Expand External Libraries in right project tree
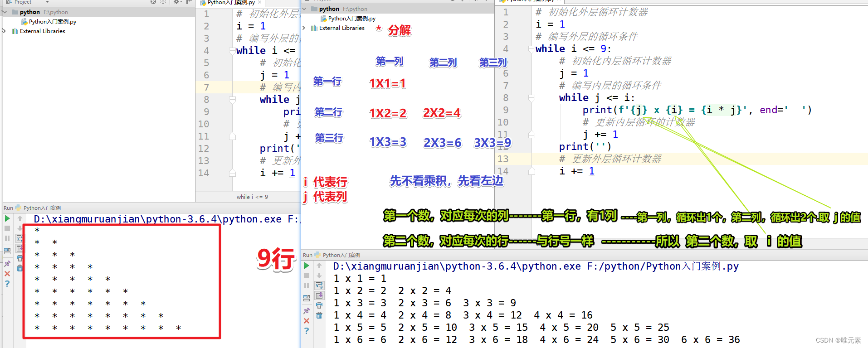The height and width of the screenshot is (348, 868). (304, 28)
